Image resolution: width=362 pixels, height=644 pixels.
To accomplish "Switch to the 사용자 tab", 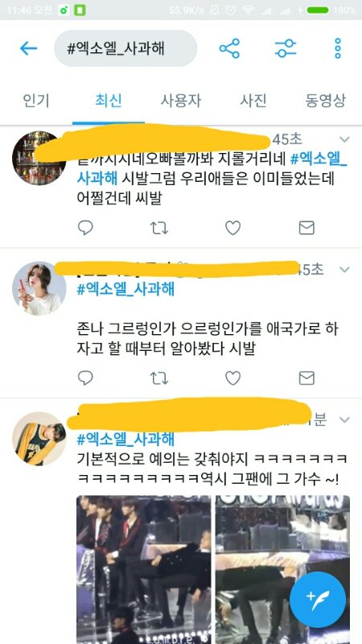I will [x=180, y=101].
